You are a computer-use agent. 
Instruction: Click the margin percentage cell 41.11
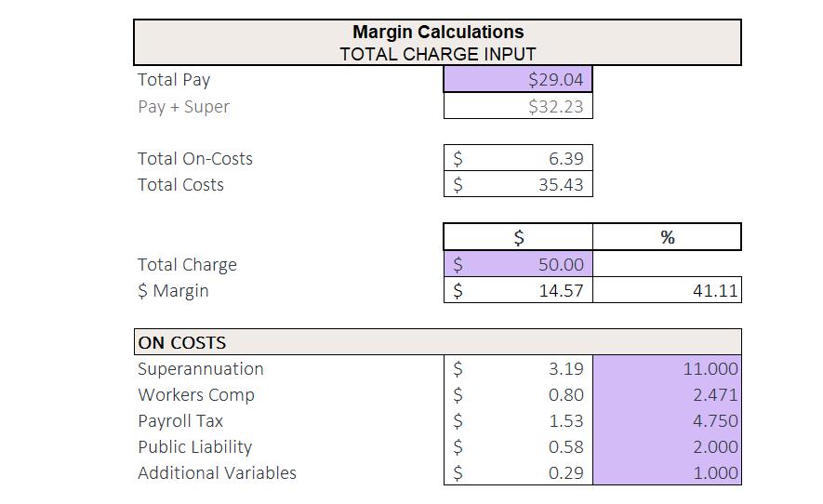(x=666, y=290)
